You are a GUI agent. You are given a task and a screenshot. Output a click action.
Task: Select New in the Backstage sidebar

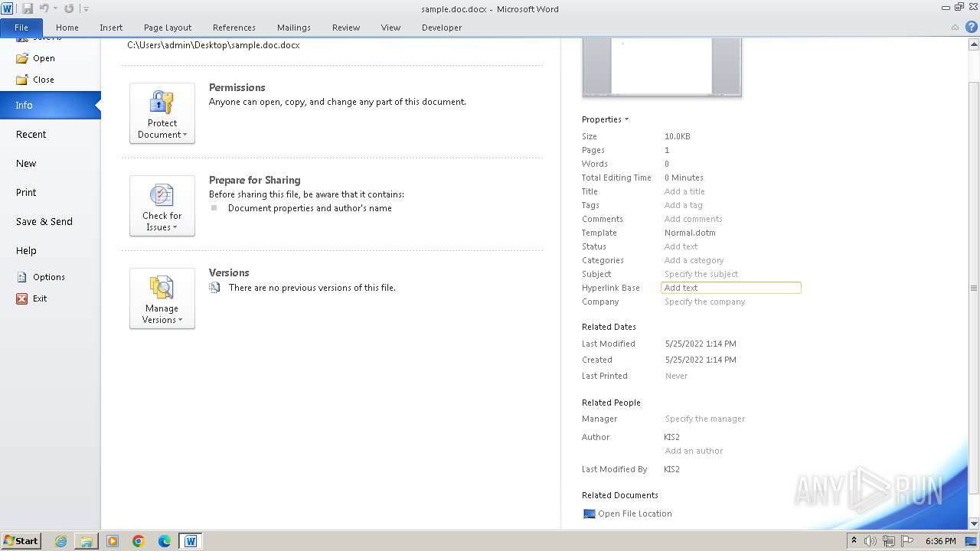[x=50, y=164]
